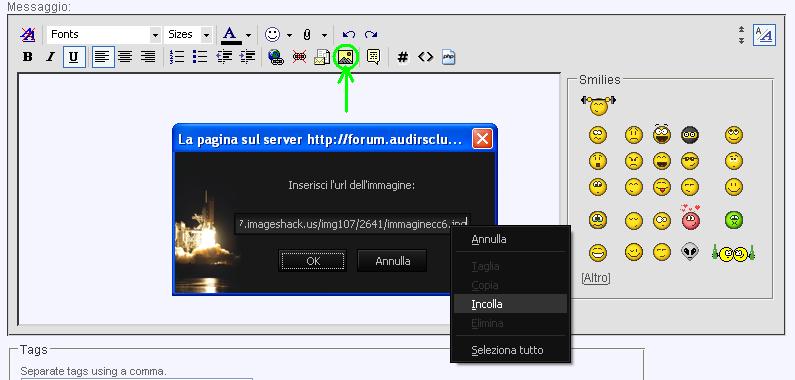795x380 pixels.
Task: Set Align Right
Action: tap(148, 57)
